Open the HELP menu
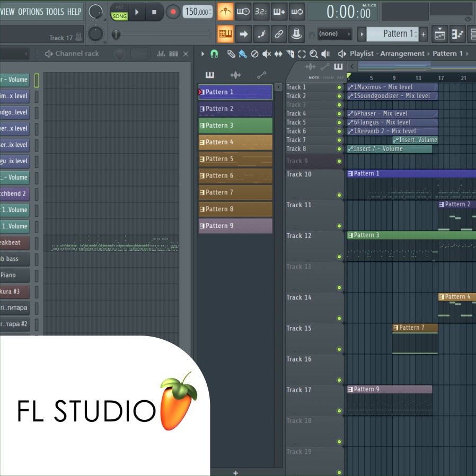This screenshot has height=476, width=476. point(74,12)
